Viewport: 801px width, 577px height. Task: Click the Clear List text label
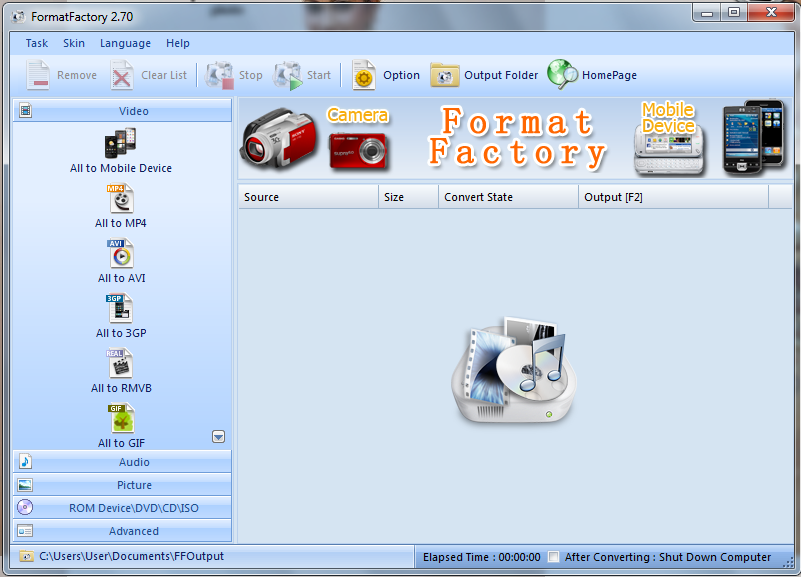click(x=164, y=75)
